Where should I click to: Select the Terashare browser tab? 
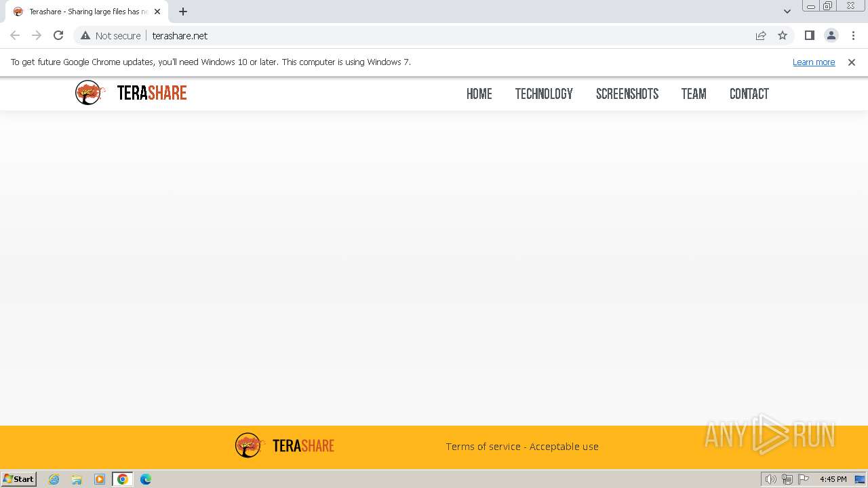(87, 12)
